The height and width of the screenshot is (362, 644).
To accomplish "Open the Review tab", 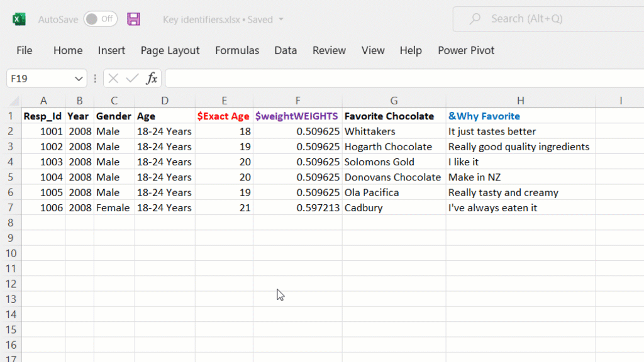I will tap(329, 50).
